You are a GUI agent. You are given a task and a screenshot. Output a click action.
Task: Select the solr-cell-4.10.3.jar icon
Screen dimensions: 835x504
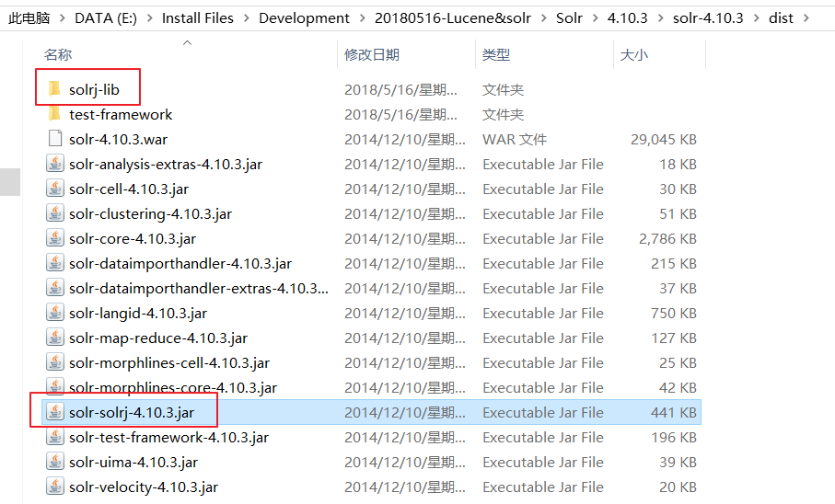55,189
